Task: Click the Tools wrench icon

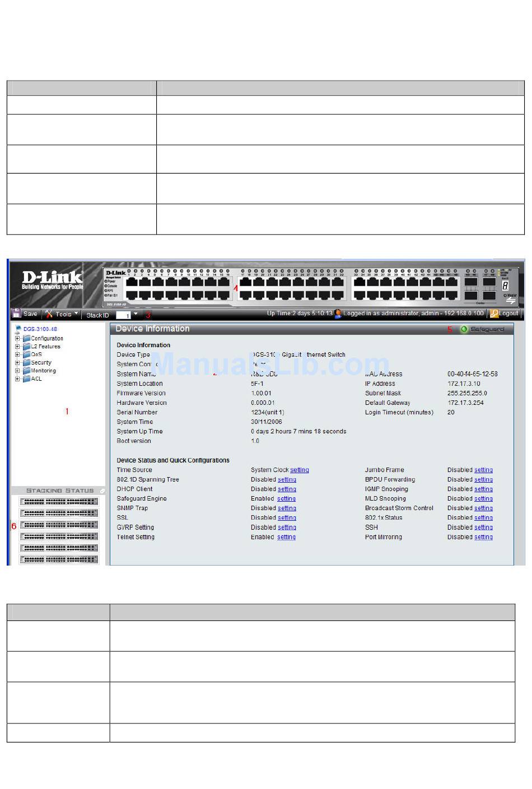Action: pos(49,314)
